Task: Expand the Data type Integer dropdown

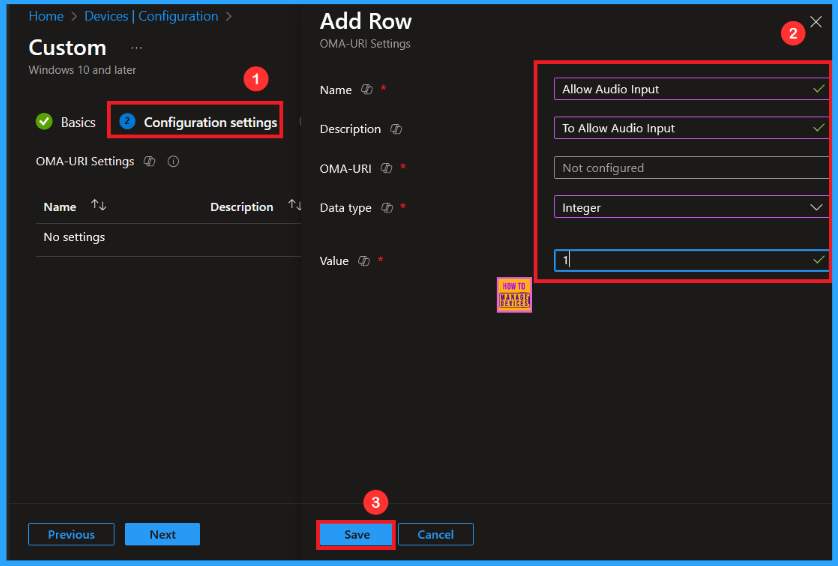Action: 691,207
